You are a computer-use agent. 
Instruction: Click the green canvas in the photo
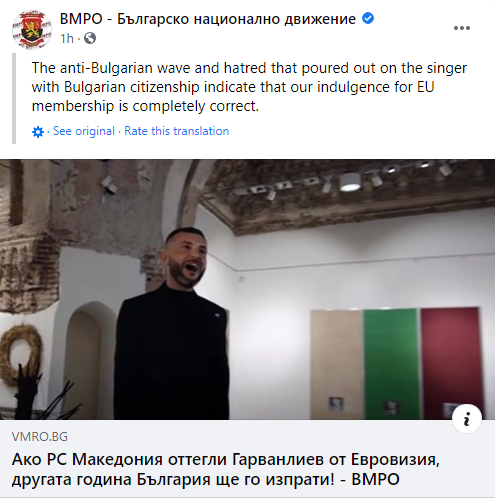[391, 364]
